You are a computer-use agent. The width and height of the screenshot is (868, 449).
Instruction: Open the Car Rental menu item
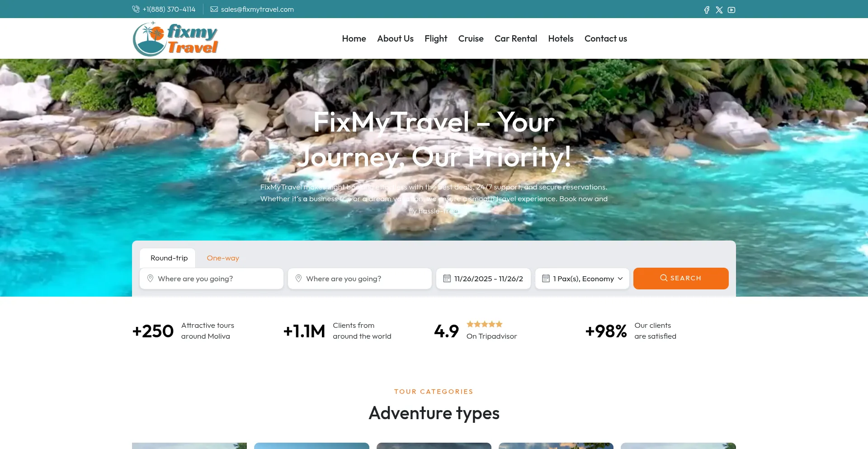tap(516, 38)
